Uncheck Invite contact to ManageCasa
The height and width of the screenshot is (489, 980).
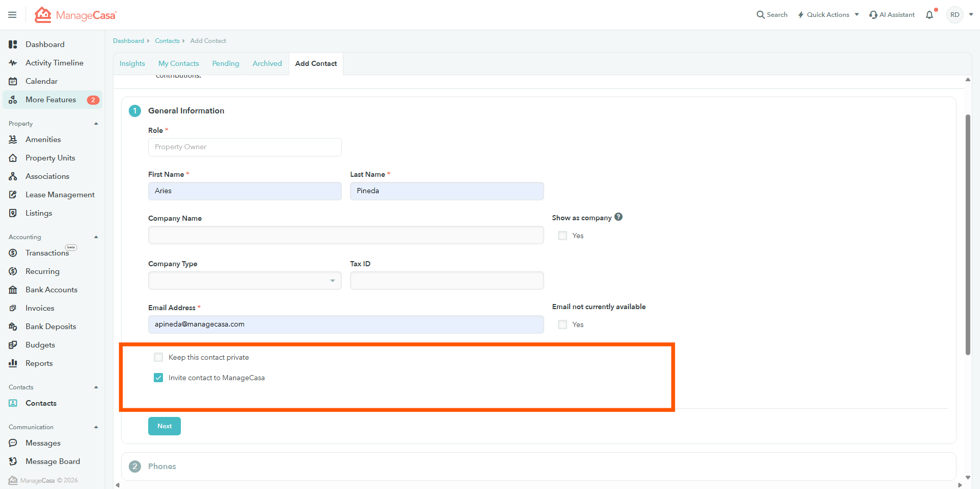pos(158,378)
